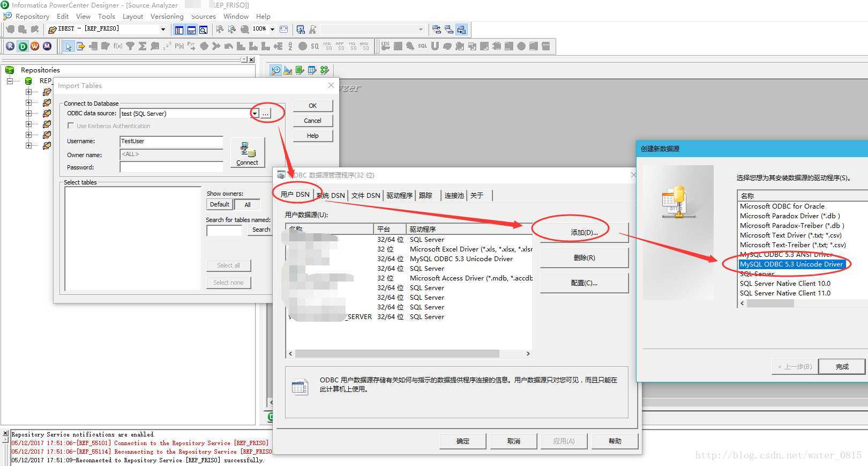The width and height of the screenshot is (868, 466).
Task: Expand the fourth folder under REP
Action: [x=28, y=124]
